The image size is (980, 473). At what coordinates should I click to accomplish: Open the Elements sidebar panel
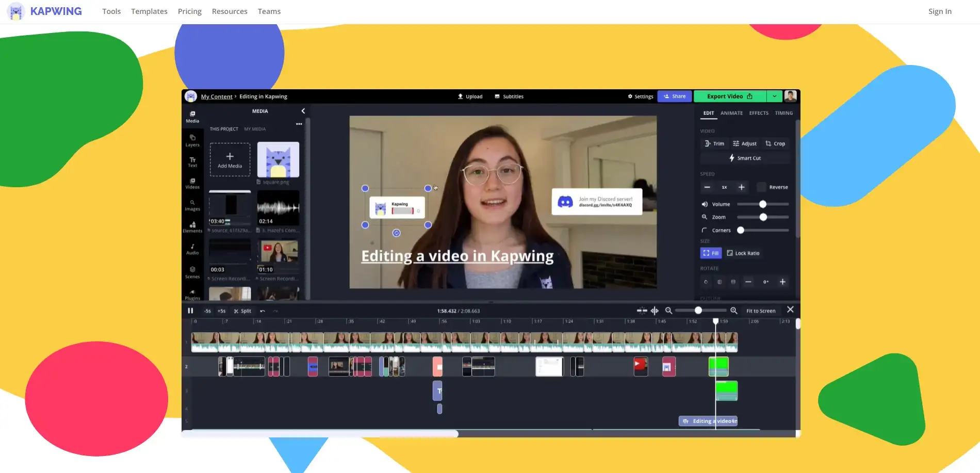192,227
